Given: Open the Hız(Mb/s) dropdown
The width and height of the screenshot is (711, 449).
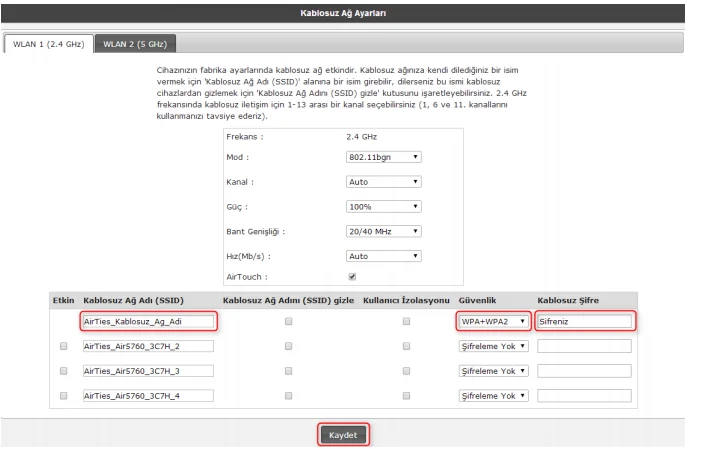Looking at the screenshot, I should [x=381, y=255].
